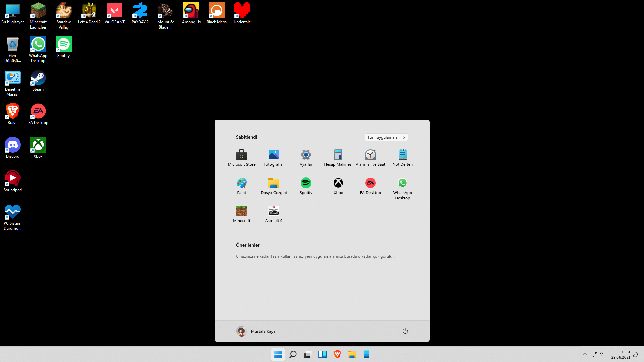The height and width of the screenshot is (362, 644).
Task: Select PC Sistem Durumu desktop shortcut
Action: [13, 217]
